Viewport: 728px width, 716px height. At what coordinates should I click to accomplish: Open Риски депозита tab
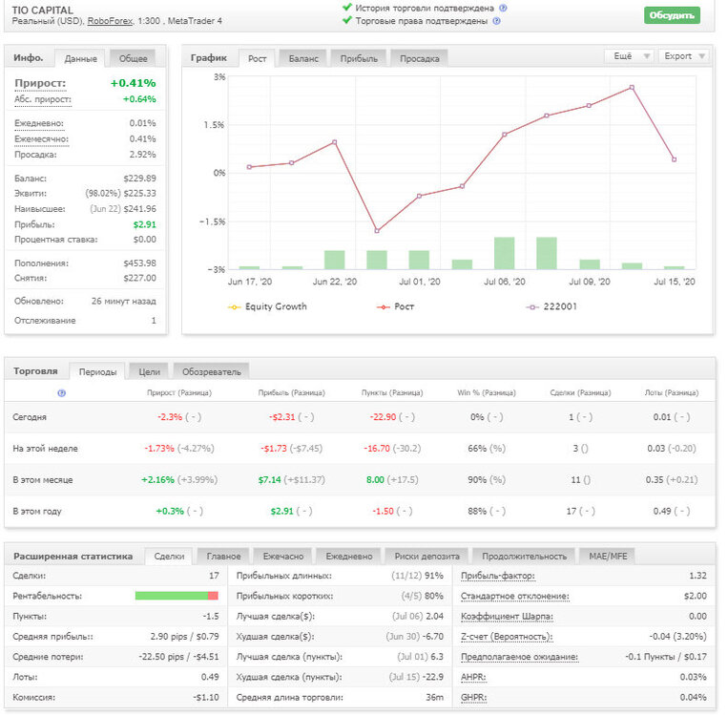(426, 557)
